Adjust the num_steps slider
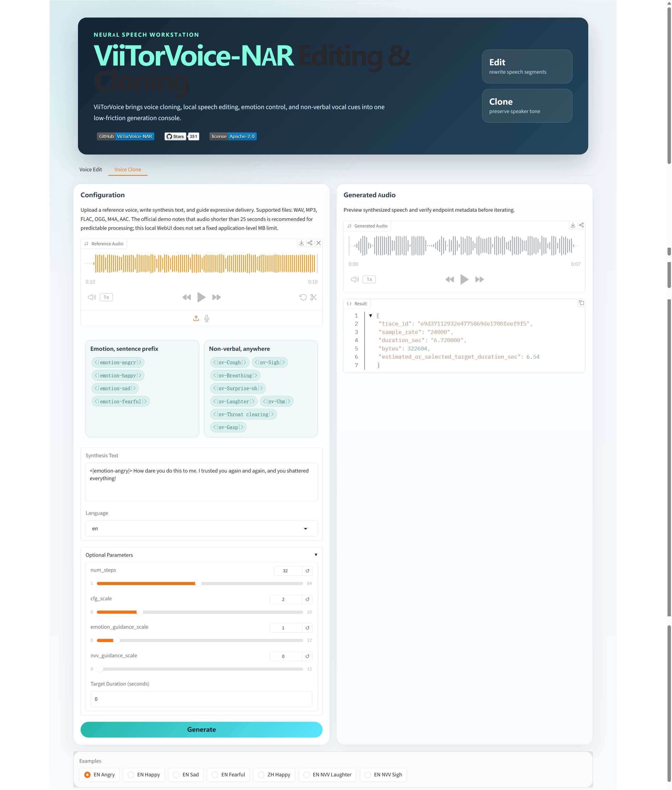Screen dimensions: 672x790 (199, 583)
